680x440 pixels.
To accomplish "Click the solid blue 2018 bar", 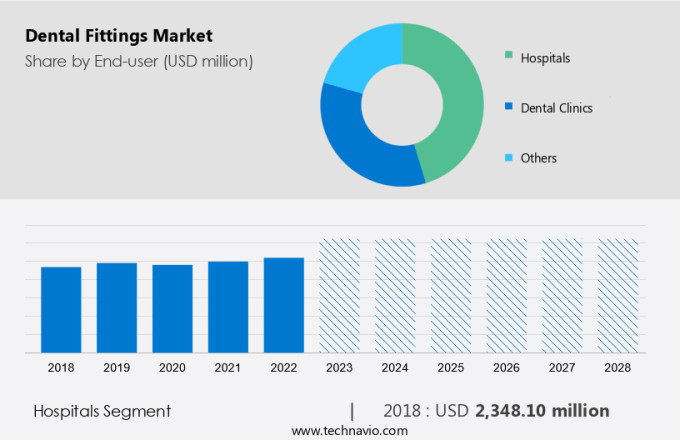I will point(61,309).
